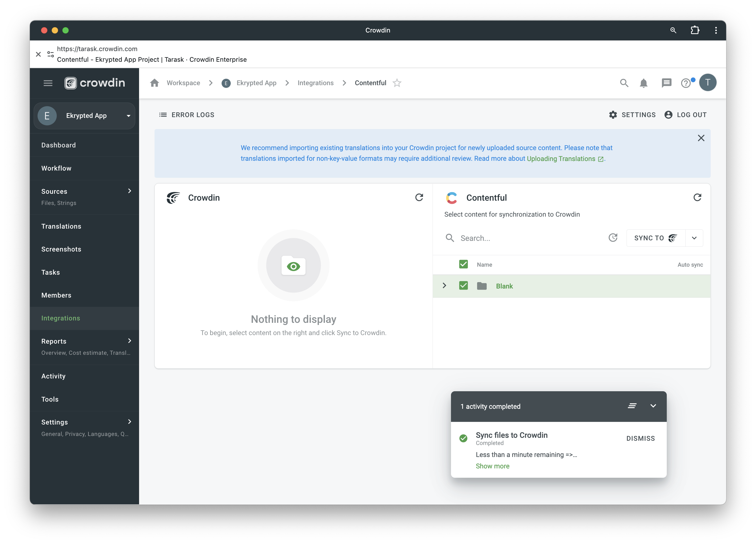This screenshot has height=544, width=756.
Task: Toggle the hamburger sidebar menu
Action: (48, 83)
